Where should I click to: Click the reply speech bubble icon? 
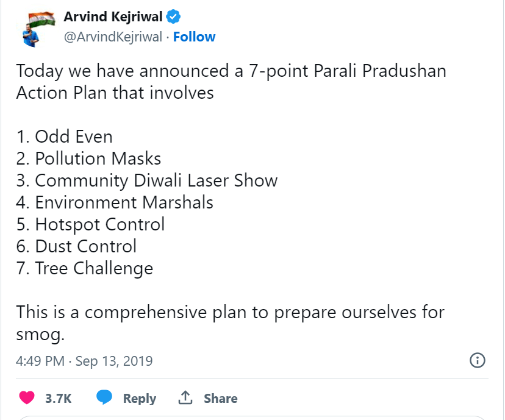click(104, 398)
